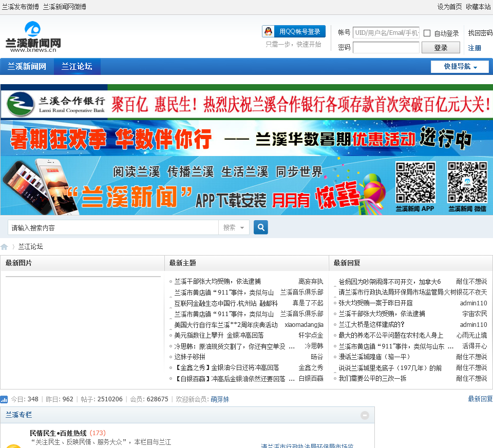Image resolution: width=493 pixels, height=448 pixels.
Task: Focus the 密码 password field
Action: tap(386, 48)
